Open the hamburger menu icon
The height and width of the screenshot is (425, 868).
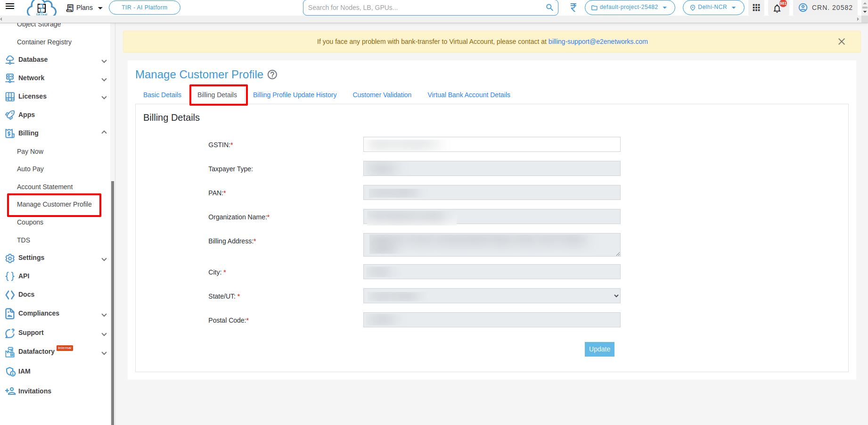click(x=10, y=7)
